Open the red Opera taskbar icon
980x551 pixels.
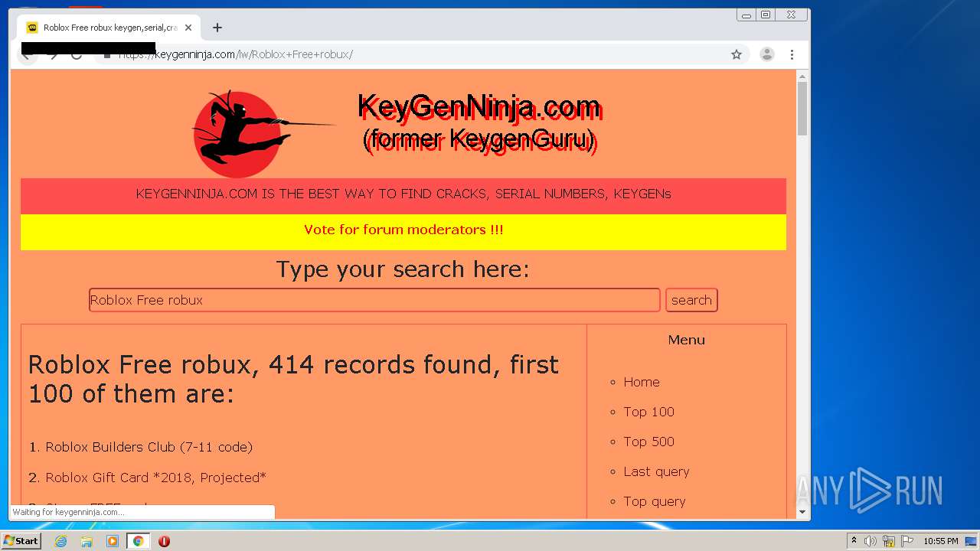(164, 541)
